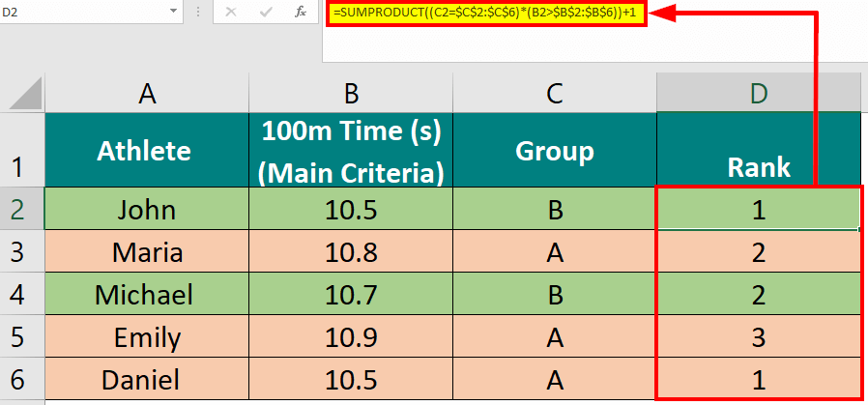
Task: Select the 10.9 time cell
Action: coord(351,336)
